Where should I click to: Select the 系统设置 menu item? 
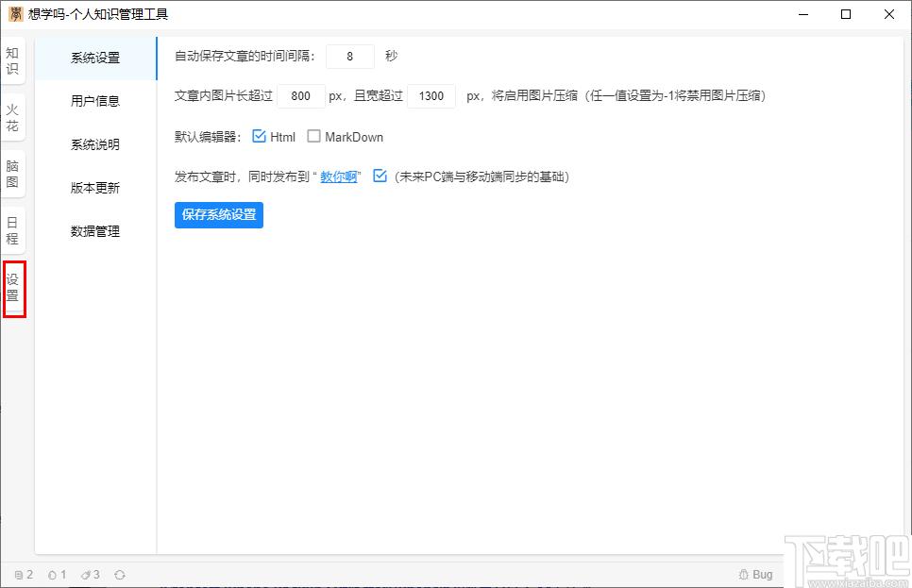coord(95,59)
